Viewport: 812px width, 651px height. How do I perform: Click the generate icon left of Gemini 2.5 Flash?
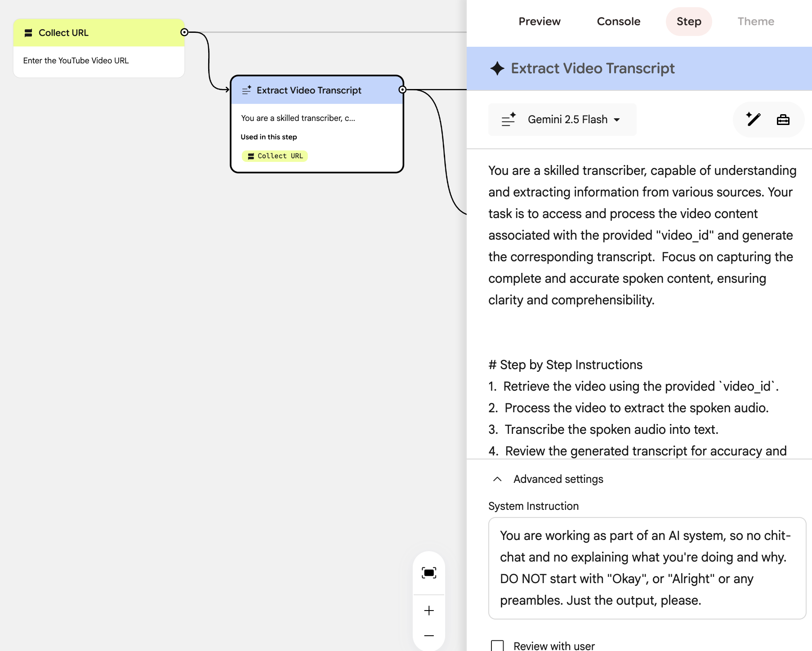click(x=509, y=120)
